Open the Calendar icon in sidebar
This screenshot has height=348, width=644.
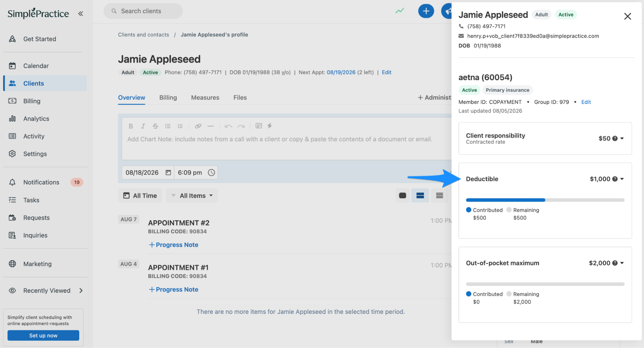tap(12, 66)
